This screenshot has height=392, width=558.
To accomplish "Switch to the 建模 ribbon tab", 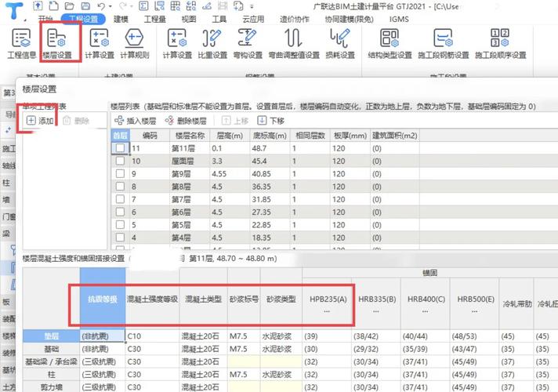I will [x=121, y=20].
